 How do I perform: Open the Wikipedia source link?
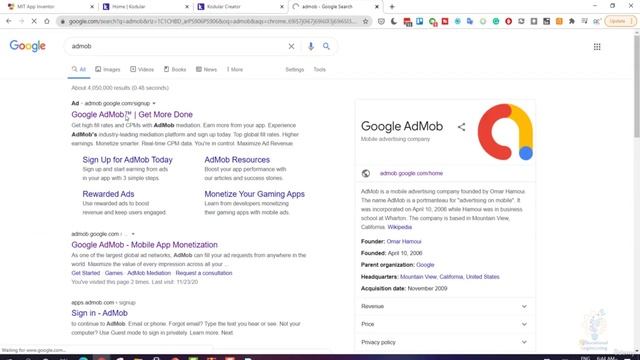point(400,227)
